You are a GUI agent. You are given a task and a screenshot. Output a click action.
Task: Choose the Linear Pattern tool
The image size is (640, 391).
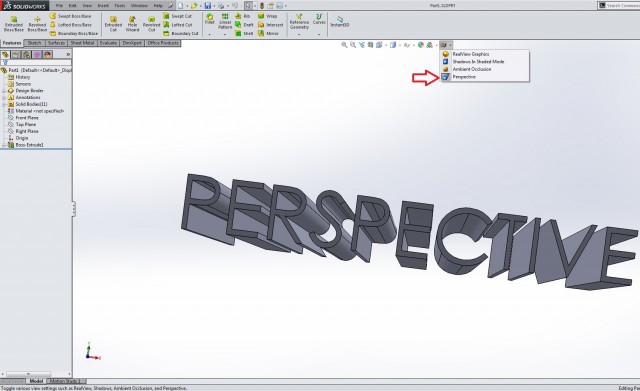(225, 21)
